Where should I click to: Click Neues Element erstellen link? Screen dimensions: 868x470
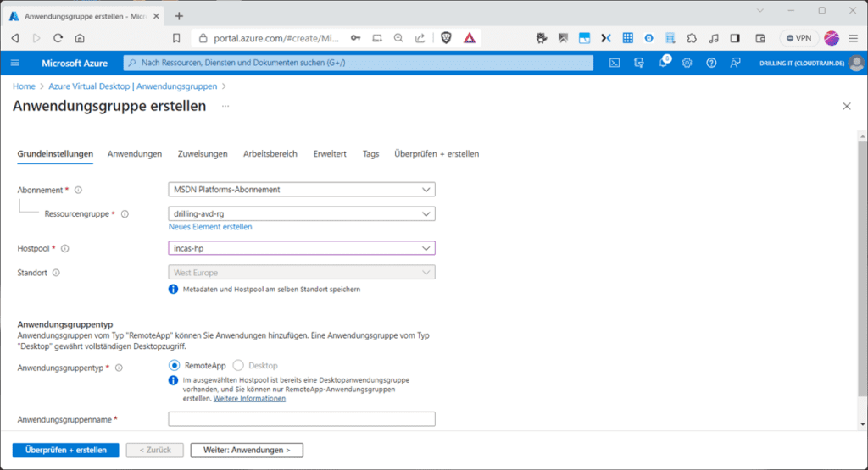(x=210, y=227)
